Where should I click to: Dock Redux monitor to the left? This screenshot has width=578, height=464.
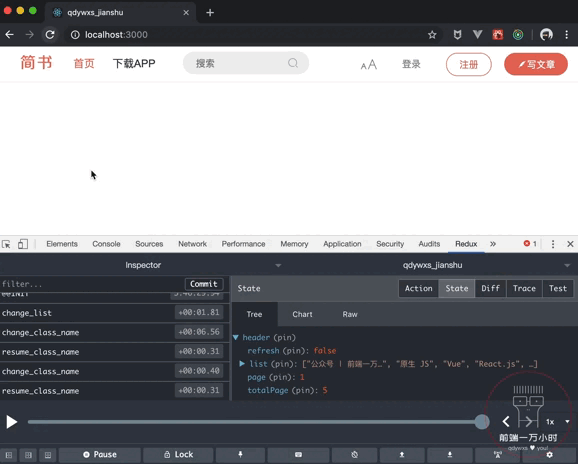[9, 455]
